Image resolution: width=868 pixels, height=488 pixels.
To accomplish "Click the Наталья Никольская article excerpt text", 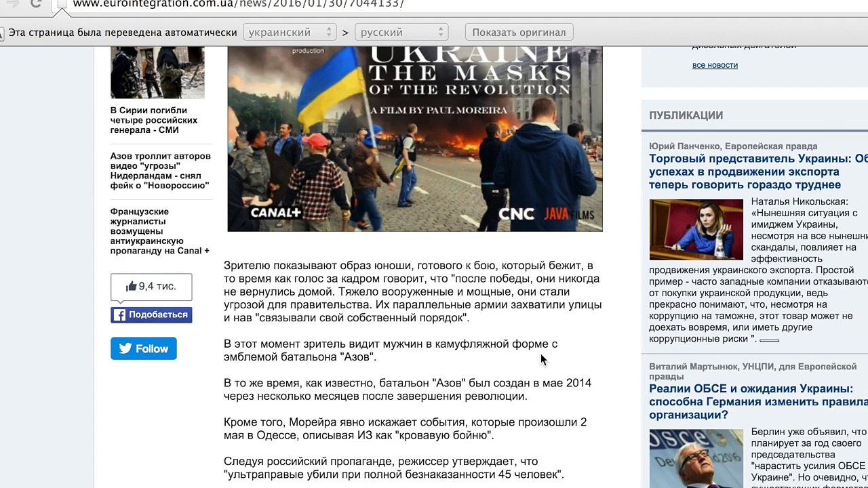I will tap(758, 270).
